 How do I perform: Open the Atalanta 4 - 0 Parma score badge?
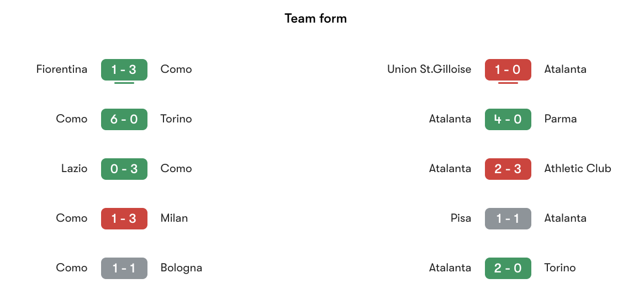coord(508,119)
